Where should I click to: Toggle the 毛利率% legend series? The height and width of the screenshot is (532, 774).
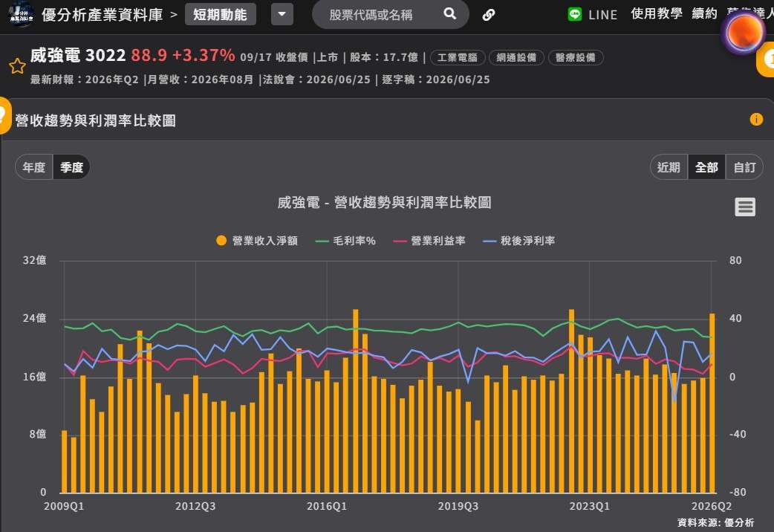click(x=345, y=241)
